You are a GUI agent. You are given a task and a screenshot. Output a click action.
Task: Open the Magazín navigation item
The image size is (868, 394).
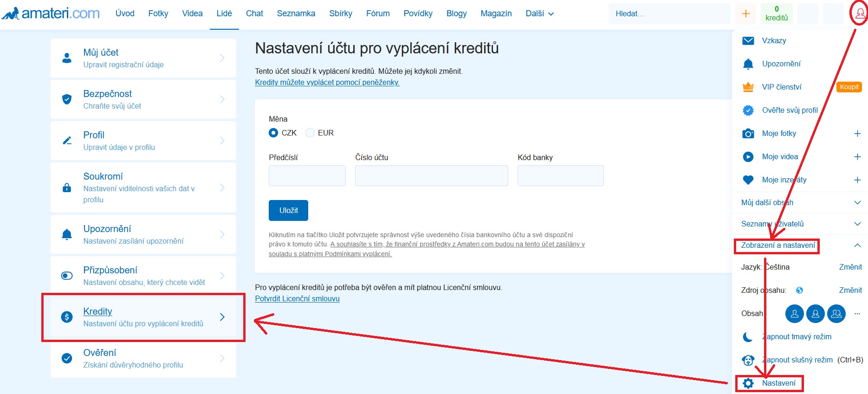(x=496, y=14)
